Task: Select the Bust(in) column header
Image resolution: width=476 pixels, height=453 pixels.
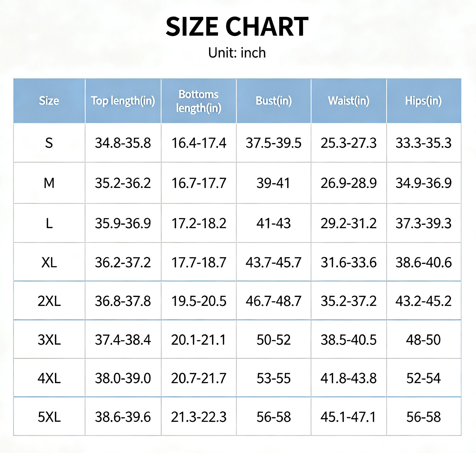Action: pos(274,101)
